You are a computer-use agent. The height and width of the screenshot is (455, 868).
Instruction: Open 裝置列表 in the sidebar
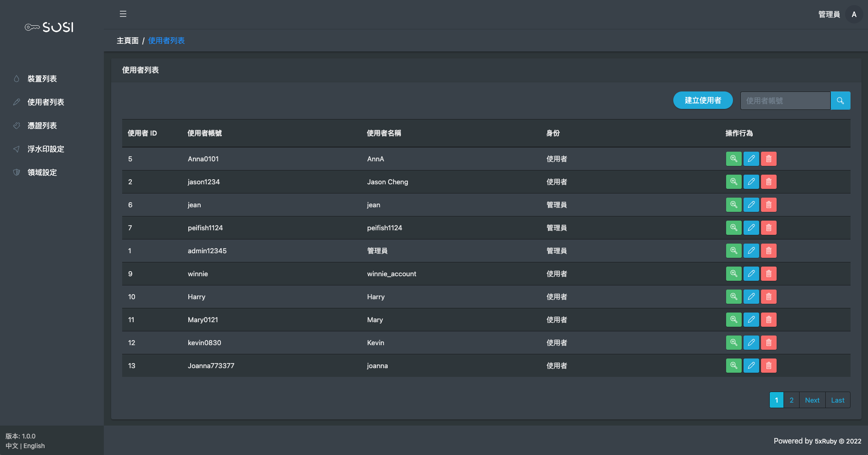42,79
